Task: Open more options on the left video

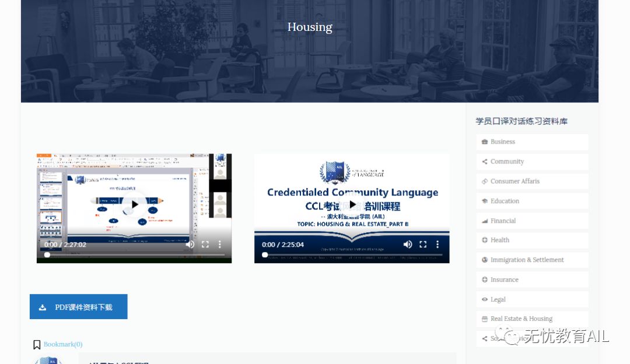Action: [220, 244]
